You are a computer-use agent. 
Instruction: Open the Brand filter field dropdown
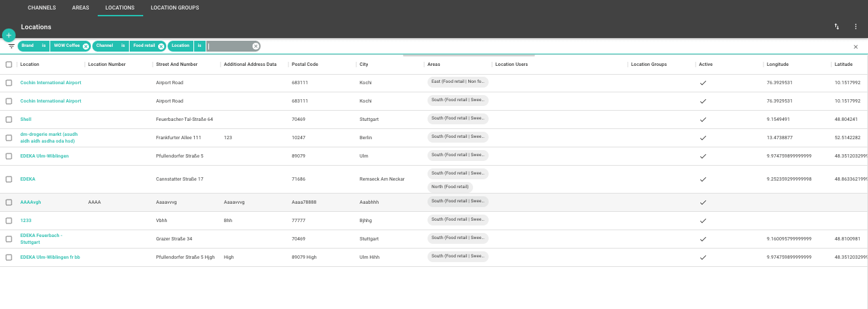pyautogui.click(x=27, y=46)
